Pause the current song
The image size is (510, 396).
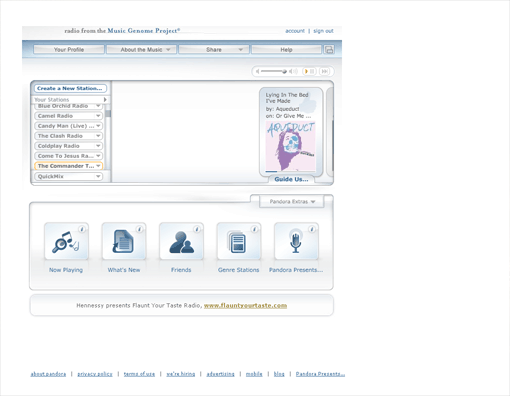pos(312,71)
